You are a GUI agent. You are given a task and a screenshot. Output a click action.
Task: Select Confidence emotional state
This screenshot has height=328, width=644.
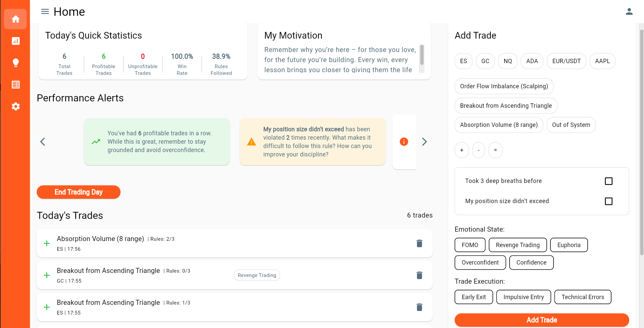click(531, 263)
